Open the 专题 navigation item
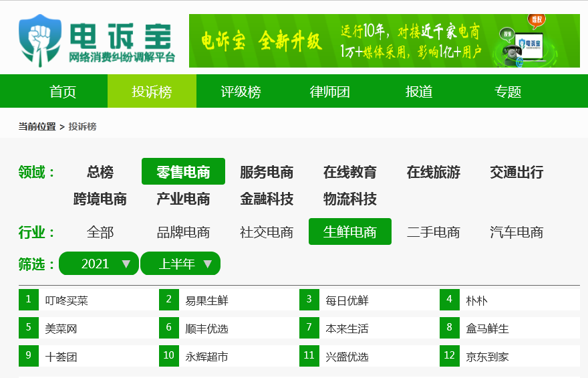This screenshot has height=378, width=588. 508,92
